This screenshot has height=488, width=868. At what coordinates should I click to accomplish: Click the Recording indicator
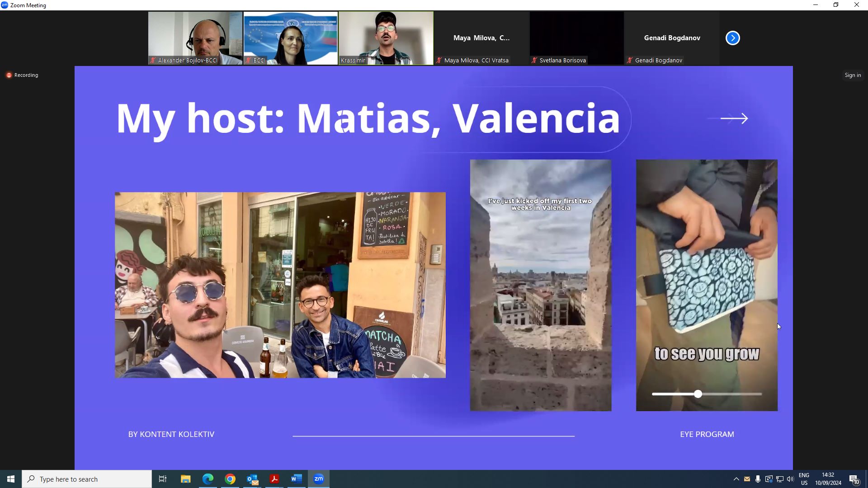(x=22, y=75)
